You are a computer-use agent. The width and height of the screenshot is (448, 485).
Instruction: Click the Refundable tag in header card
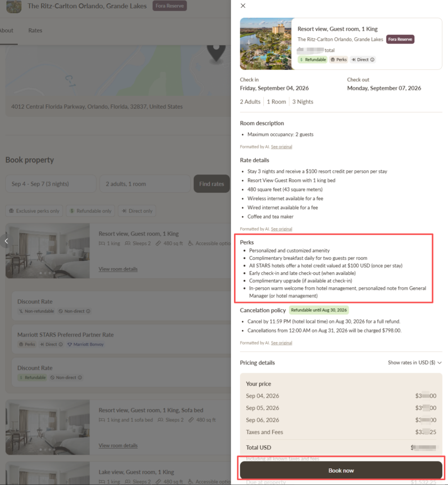point(313,60)
